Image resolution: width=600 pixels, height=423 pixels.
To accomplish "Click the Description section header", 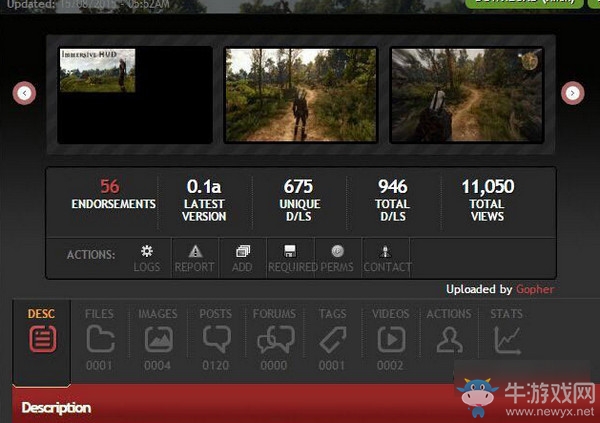I will point(56,408).
